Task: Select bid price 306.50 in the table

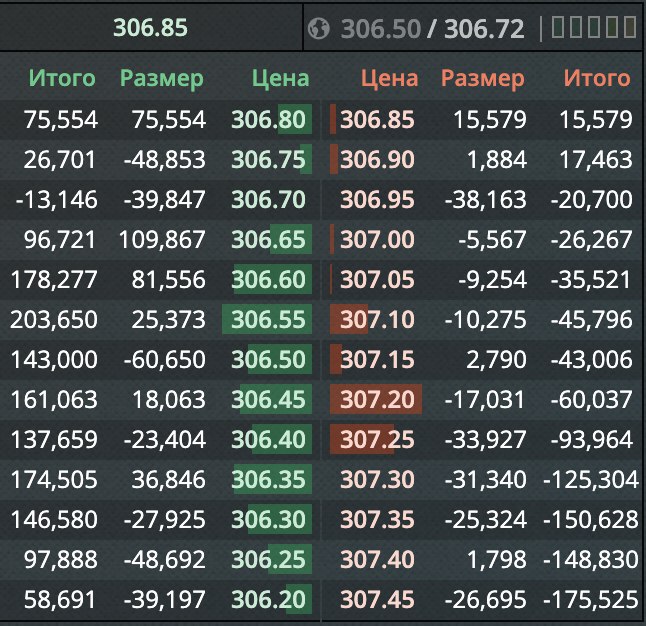Action: (x=268, y=359)
